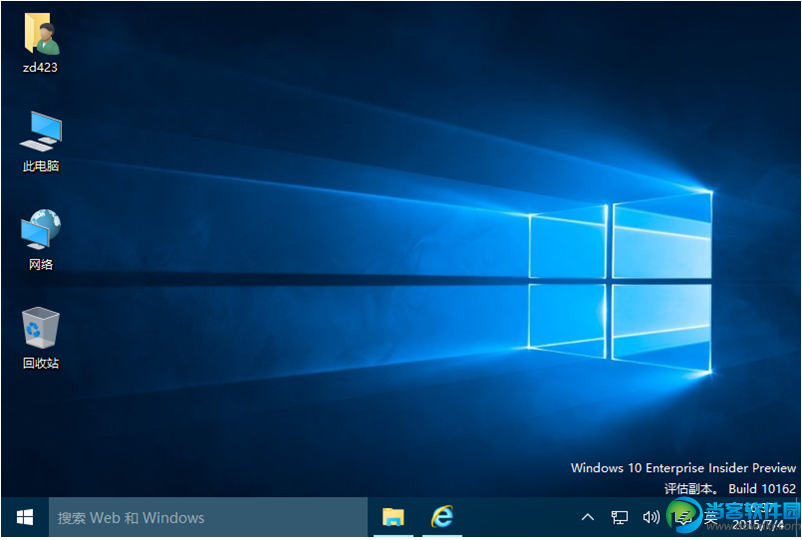Open File Explorer from the taskbar
Image resolution: width=802 pixels, height=540 pixels.
click(x=393, y=518)
